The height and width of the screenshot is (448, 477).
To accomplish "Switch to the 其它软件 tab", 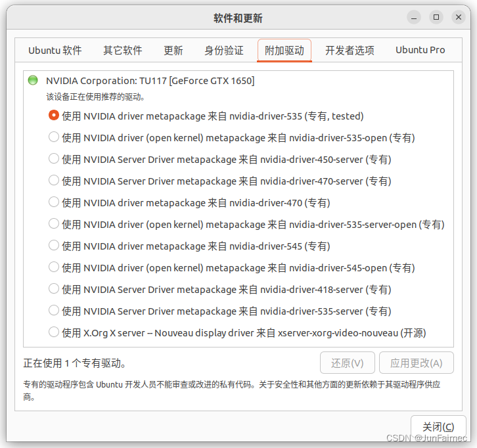I will pos(123,50).
